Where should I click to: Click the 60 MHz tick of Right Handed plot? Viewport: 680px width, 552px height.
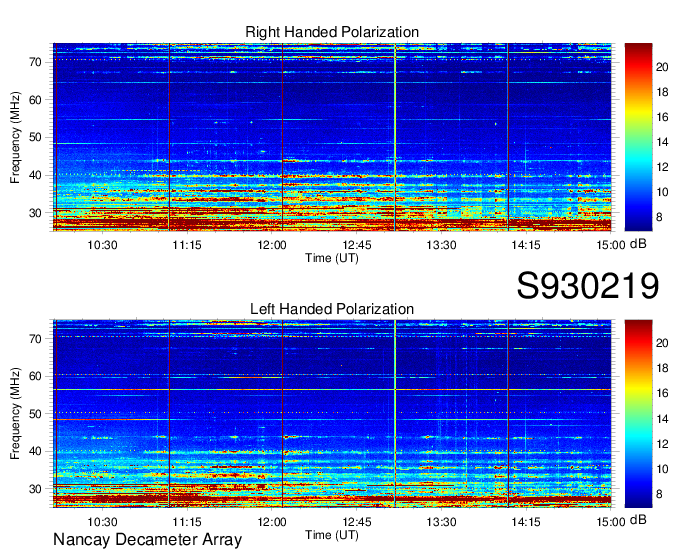[x=35, y=100]
